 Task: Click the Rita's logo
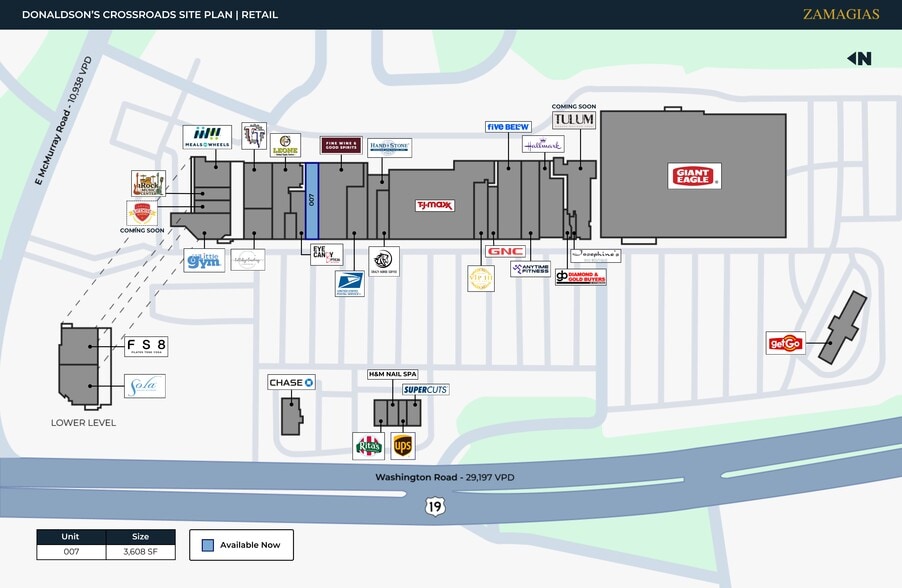tap(368, 446)
